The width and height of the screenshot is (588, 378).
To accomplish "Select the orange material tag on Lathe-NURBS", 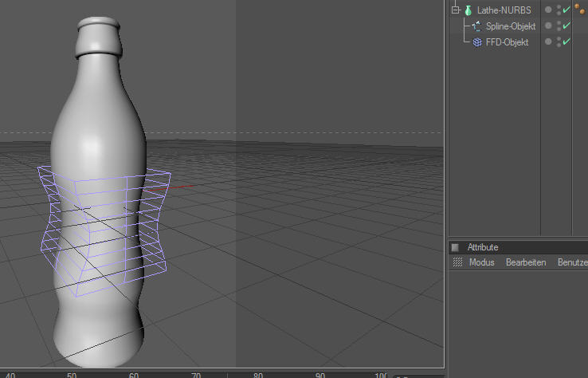I will [580, 10].
